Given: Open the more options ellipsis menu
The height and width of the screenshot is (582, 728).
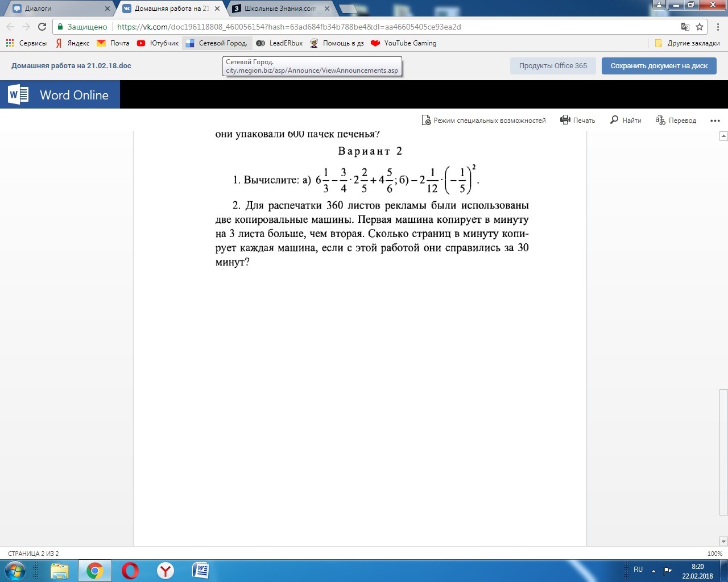Looking at the screenshot, I should coord(715,120).
